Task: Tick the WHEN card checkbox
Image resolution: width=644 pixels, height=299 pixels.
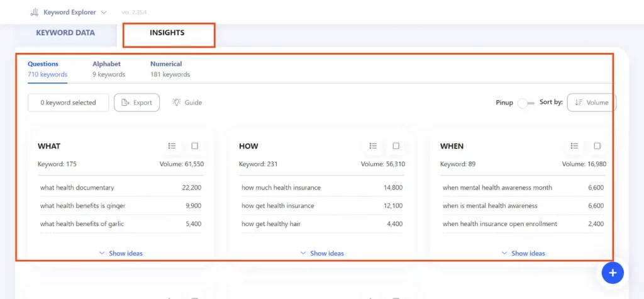Action: [597, 145]
